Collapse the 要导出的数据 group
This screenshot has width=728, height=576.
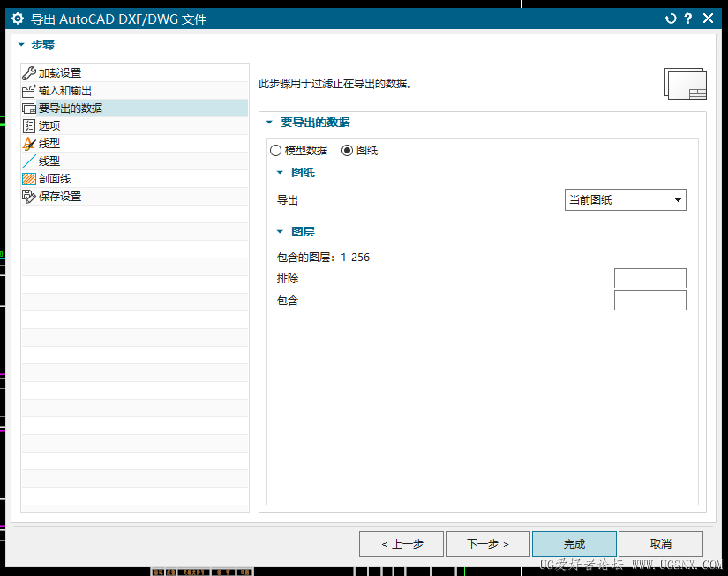[x=269, y=123]
